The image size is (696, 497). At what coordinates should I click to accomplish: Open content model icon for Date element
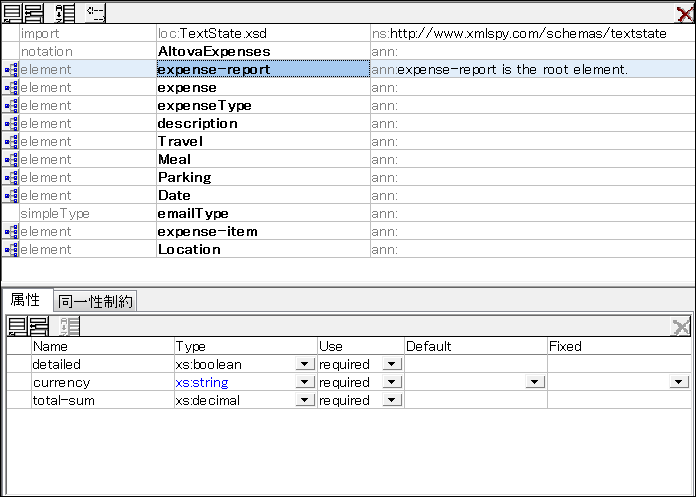[x=11, y=196]
